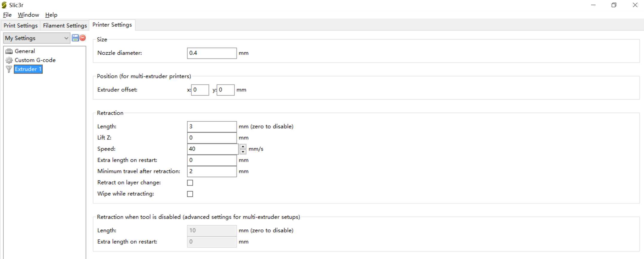Click 'Retract on layer change:' label
Image resolution: width=644 pixels, height=259 pixels.
coord(129,183)
